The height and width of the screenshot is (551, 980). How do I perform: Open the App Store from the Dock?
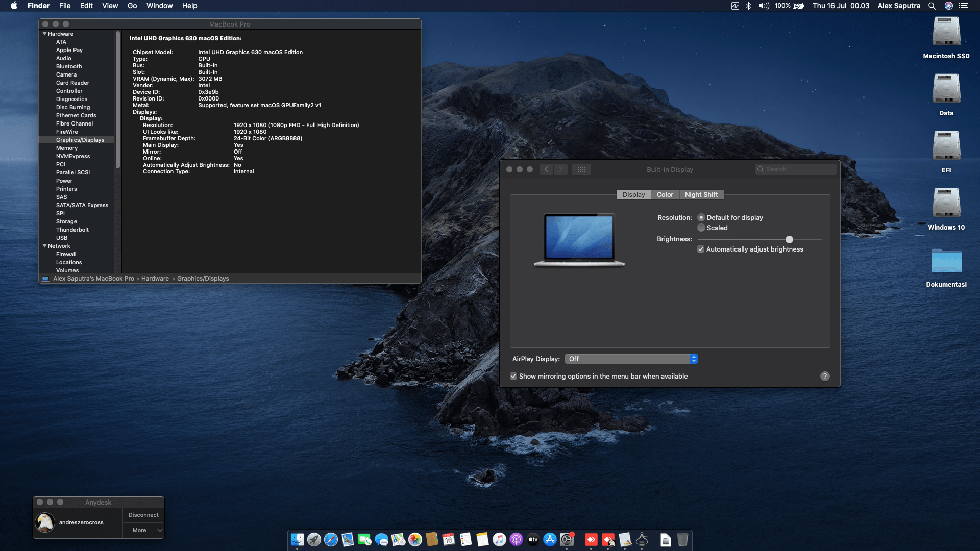pyautogui.click(x=550, y=540)
